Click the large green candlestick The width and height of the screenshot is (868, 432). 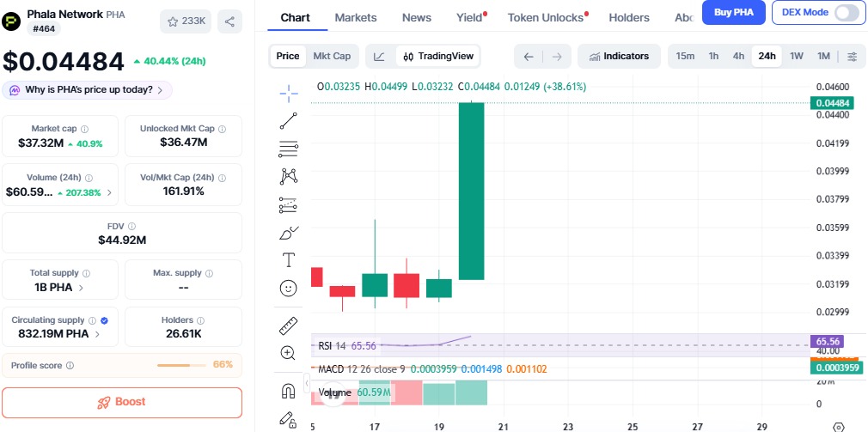pos(472,191)
